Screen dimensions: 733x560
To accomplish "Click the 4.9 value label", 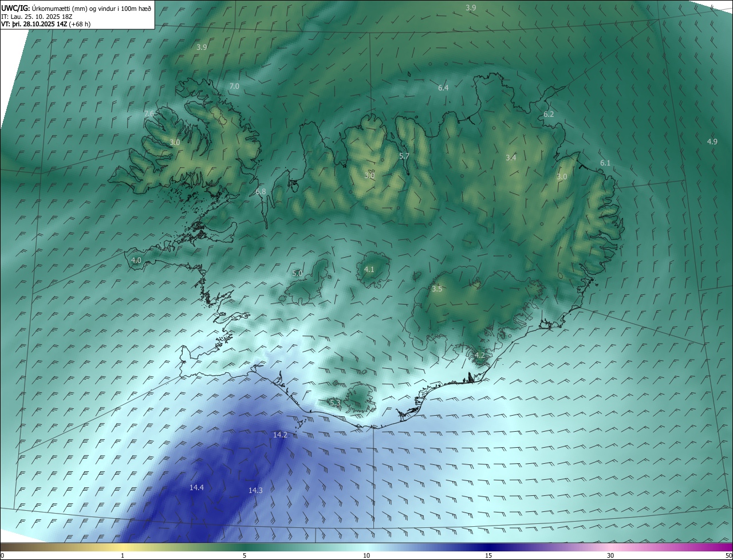I will click(x=712, y=141).
